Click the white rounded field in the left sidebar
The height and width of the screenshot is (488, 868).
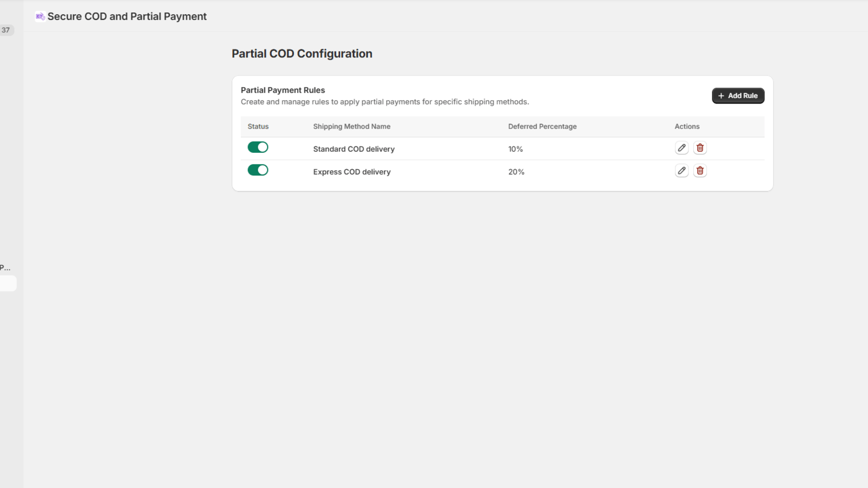click(x=7, y=283)
